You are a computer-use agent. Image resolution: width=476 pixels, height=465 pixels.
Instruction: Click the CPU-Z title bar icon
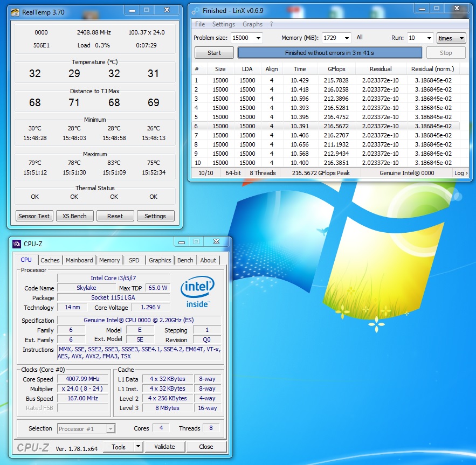[17, 244]
